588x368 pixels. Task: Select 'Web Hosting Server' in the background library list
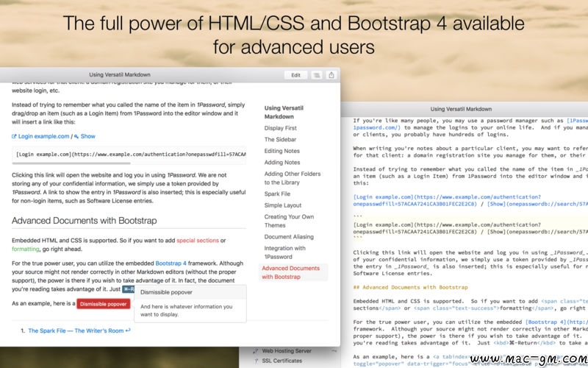pyautogui.click(x=287, y=351)
